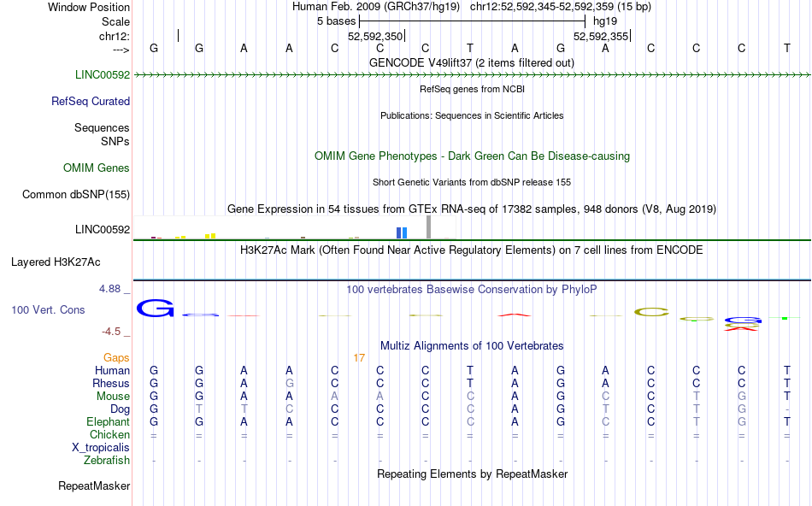Image resolution: width=812 pixels, height=506 pixels.
Task: Click the GTEx Gene Expression track title
Action: [x=472, y=209]
